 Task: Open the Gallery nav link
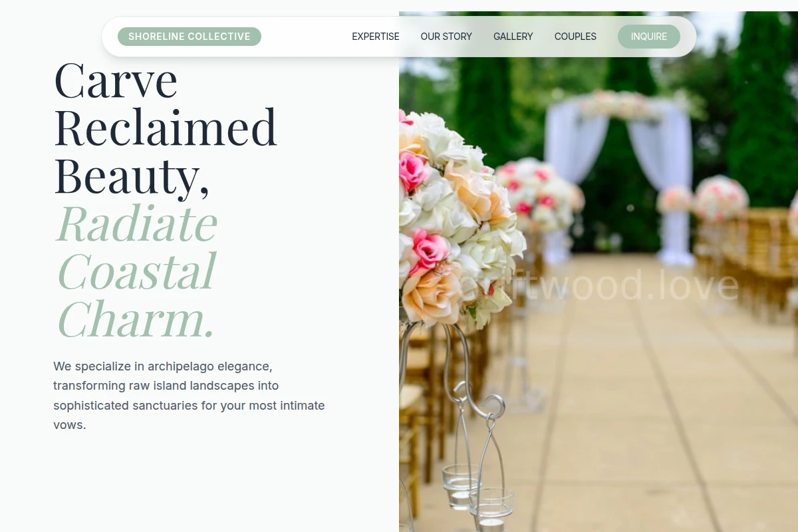pos(513,37)
